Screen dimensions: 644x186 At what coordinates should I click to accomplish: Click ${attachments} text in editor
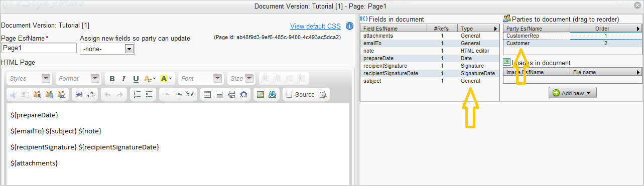click(x=34, y=163)
